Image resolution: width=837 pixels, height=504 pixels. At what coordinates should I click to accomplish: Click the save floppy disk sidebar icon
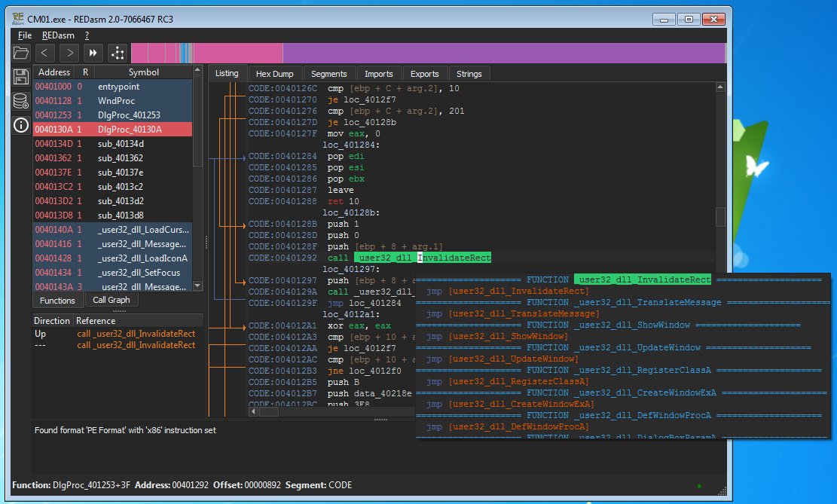click(21, 77)
